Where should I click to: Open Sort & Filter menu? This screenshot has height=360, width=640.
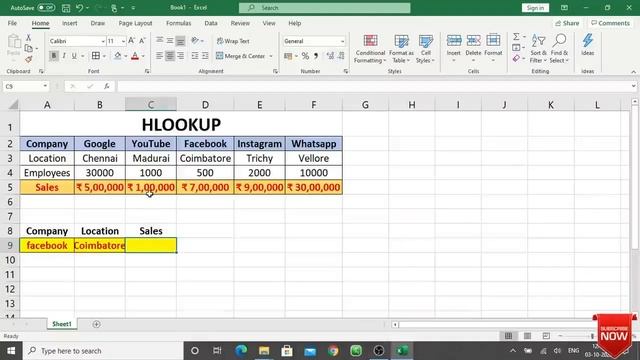[x=538, y=49]
